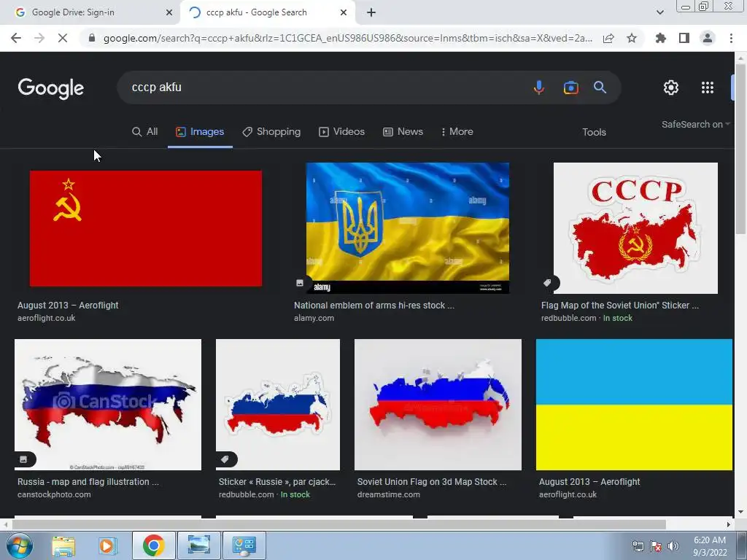This screenshot has width=747, height=560.
Task: Click the vertical scrollbar down arrow
Action: click(740, 513)
